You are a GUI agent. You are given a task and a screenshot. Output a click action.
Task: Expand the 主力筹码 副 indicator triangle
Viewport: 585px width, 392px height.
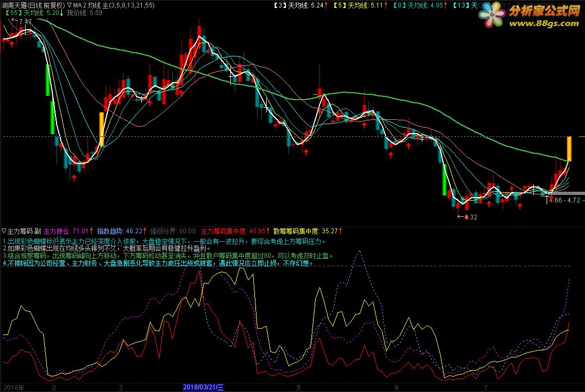pos(4,231)
